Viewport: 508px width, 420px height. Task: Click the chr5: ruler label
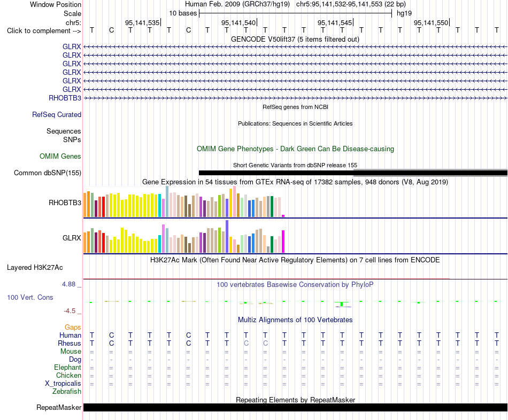pyautogui.click(x=73, y=22)
